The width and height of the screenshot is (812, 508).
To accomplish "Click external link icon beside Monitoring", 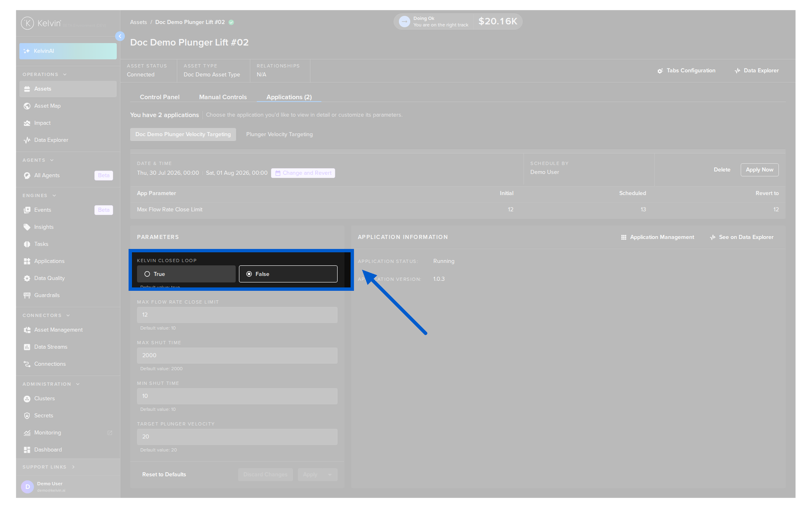I will (110, 433).
